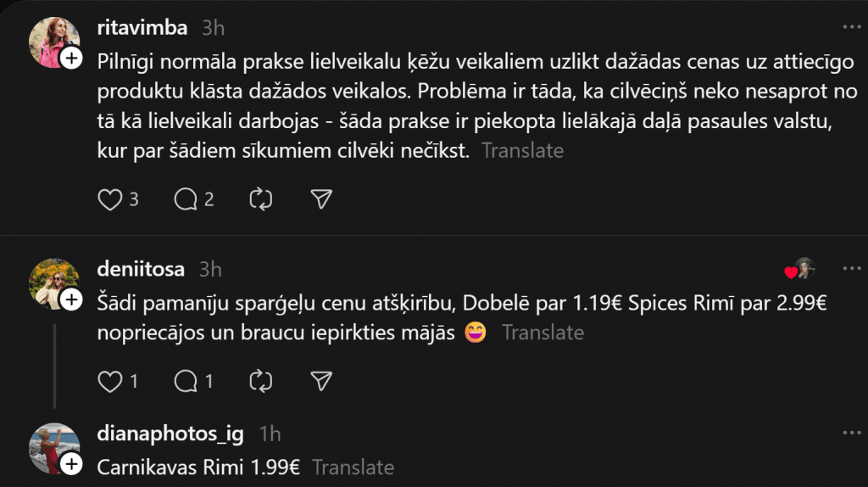Follow ritavimba using avatar plus badge
Image resolution: width=868 pixels, height=487 pixels.
point(72,58)
